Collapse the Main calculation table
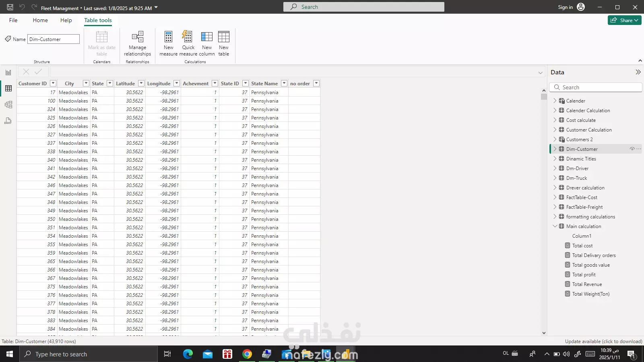Screen dimensions: 644x362 (555, 226)
